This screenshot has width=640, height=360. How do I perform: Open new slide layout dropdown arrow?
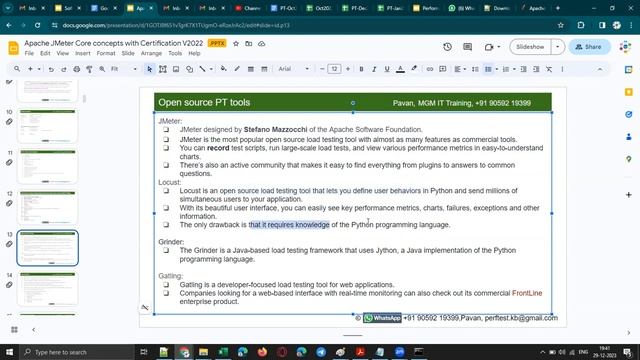click(x=39, y=69)
